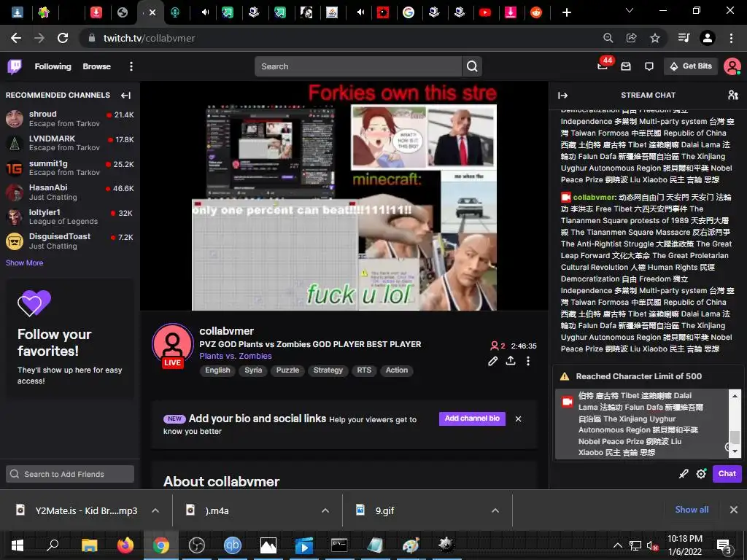Open chat settings gear icon
This screenshot has height=560, width=747.
[x=701, y=474]
